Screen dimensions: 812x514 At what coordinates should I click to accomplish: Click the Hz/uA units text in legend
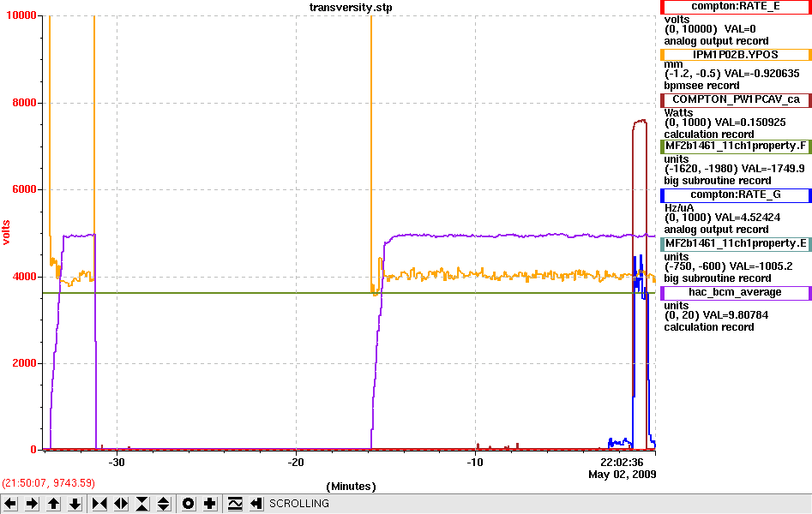[x=679, y=207]
